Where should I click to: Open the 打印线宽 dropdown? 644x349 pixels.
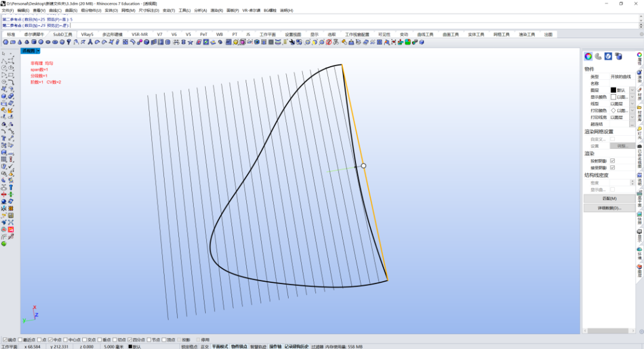(x=632, y=117)
